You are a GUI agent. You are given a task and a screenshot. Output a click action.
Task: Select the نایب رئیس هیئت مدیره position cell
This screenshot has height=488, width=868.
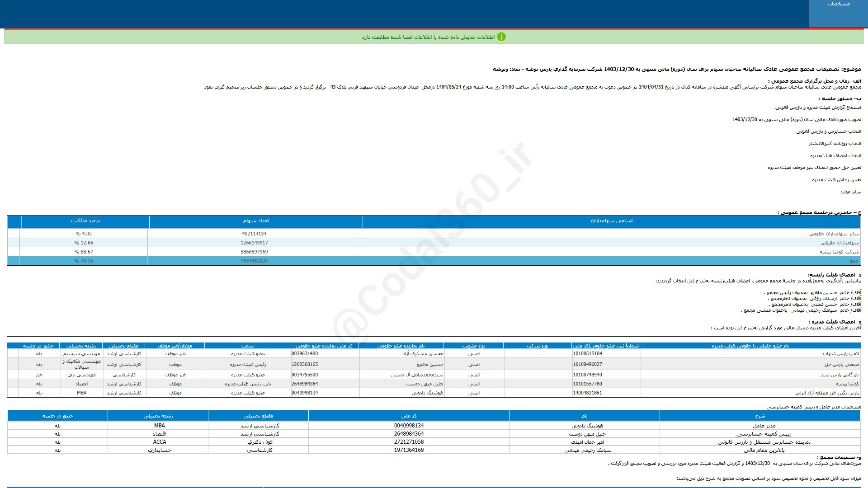(248, 384)
